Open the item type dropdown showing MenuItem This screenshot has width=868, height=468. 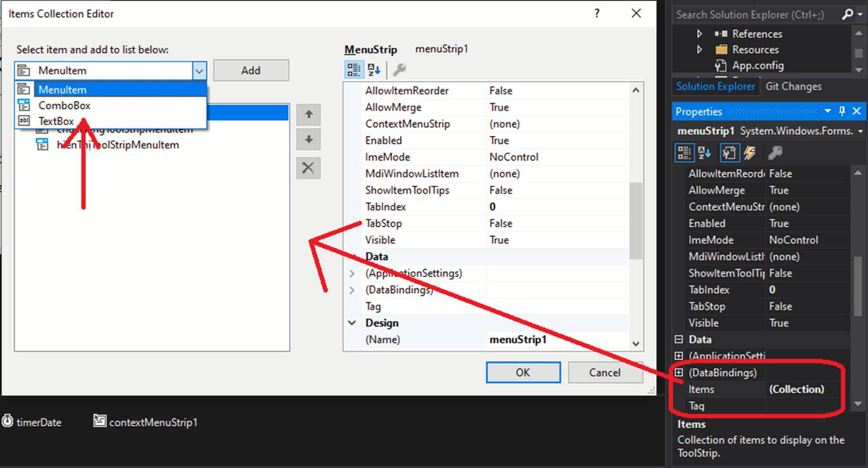tap(199, 70)
